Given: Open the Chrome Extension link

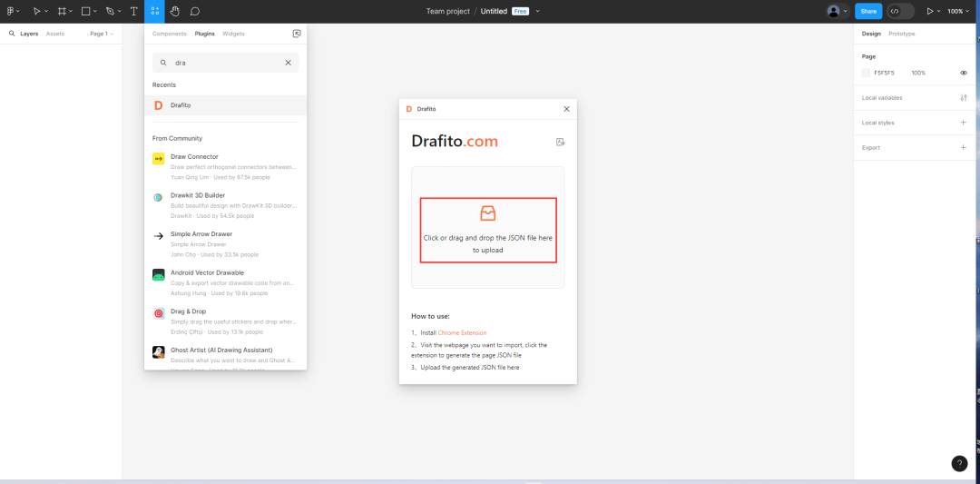Looking at the screenshot, I should [x=462, y=332].
